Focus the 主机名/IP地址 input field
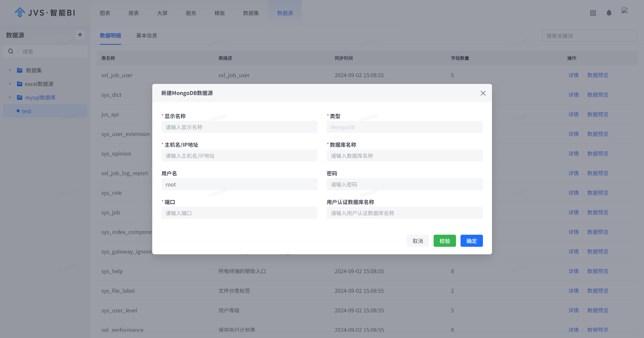The height and width of the screenshot is (338, 644). click(239, 156)
